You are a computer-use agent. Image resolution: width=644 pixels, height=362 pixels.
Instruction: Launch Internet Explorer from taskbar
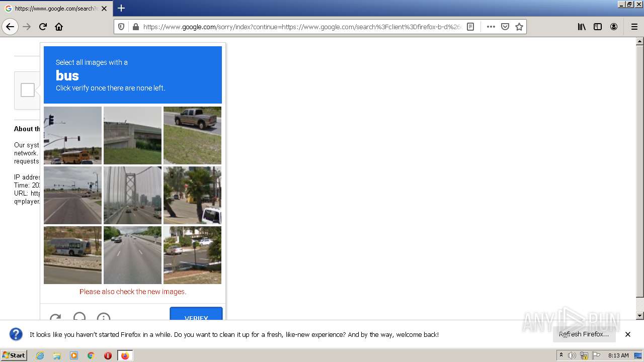coord(40,355)
